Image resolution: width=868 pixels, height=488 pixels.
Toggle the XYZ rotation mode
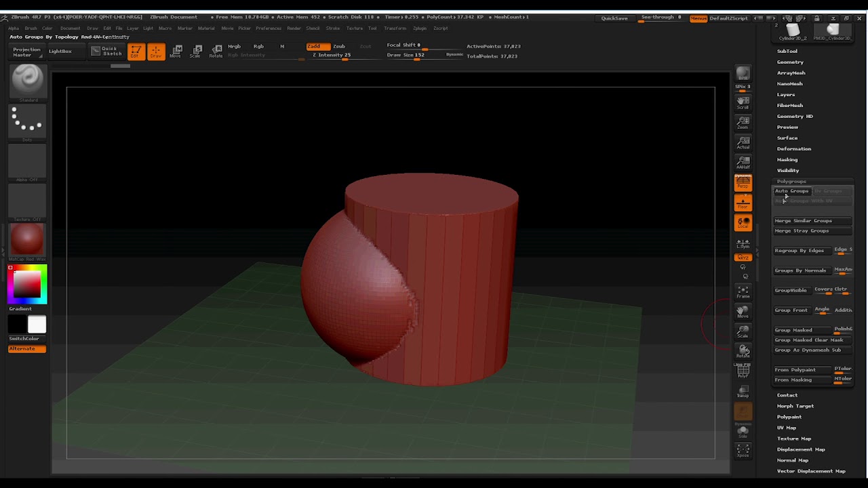point(743,258)
